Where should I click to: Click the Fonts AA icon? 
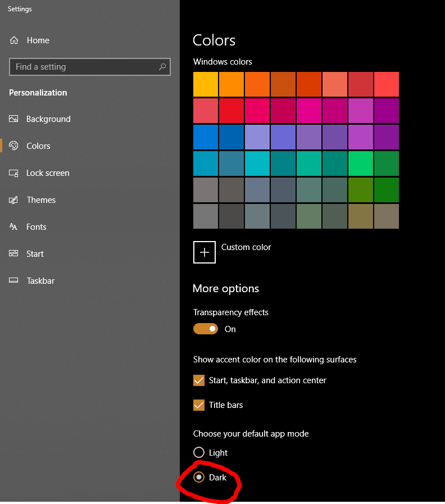click(13, 226)
